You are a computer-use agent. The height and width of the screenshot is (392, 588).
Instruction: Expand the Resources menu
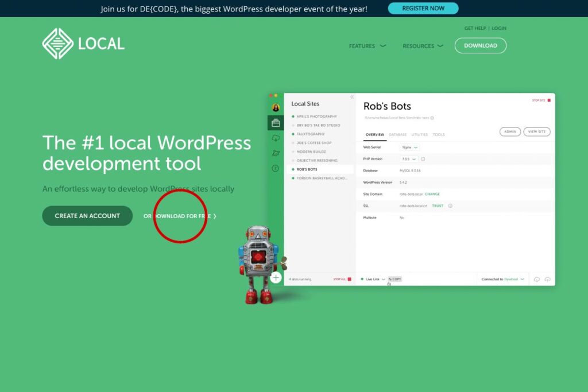(x=423, y=46)
